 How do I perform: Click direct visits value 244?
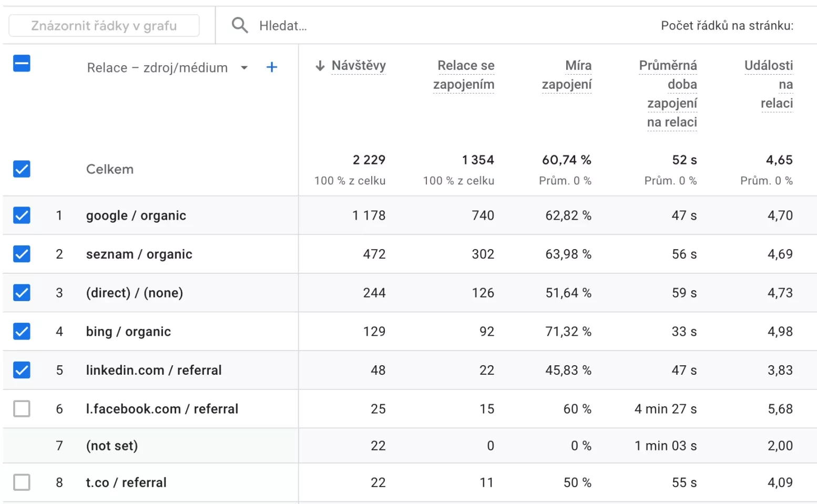374,293
